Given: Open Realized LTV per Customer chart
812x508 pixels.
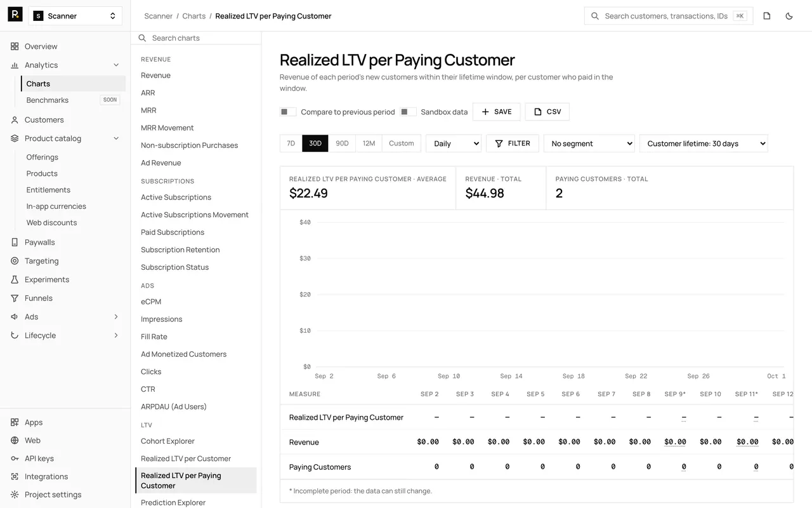Looking at the screenshot, I should point(186,458).
